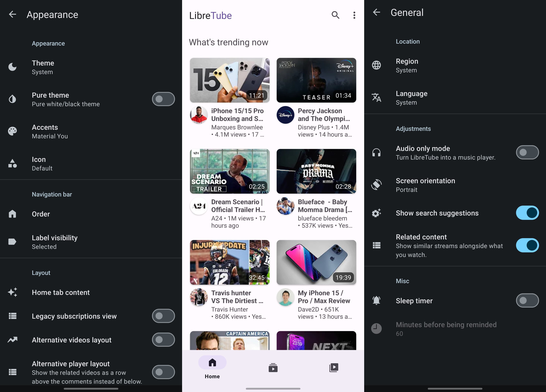The width and height of the screenshot is (546, 392).
Task: Open Navigation bar Order setting
Action: point(41,214)
